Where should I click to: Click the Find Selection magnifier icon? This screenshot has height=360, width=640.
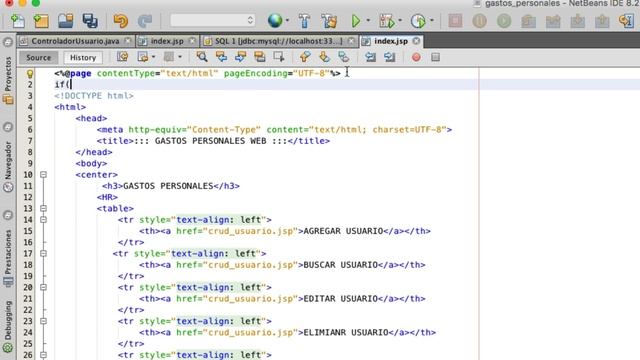coord(202,57)
